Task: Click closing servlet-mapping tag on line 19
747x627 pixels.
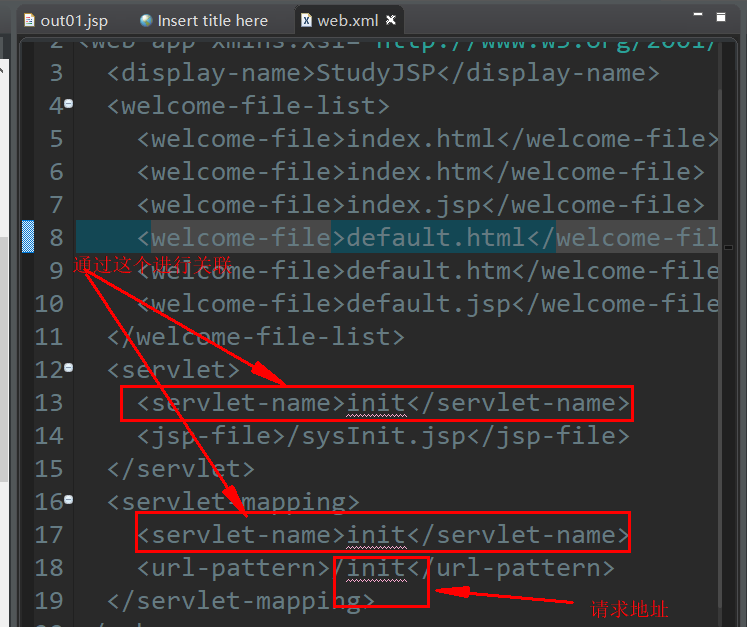Action: coord(241,601)
